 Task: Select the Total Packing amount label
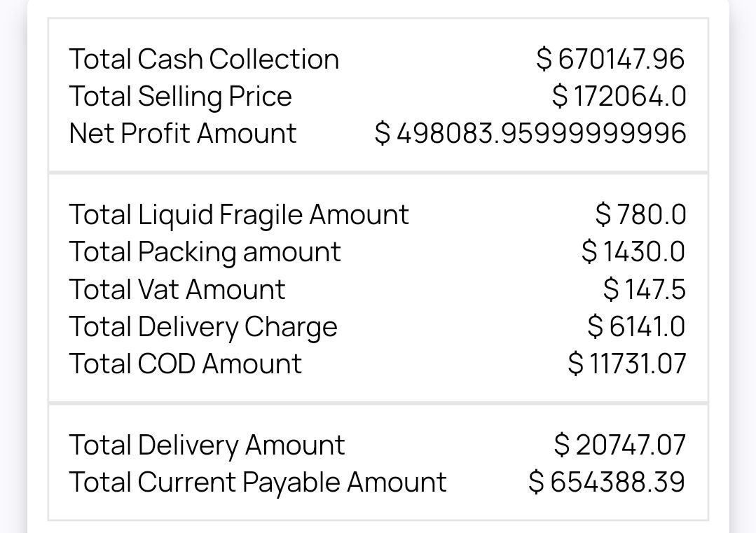[205, 251]
